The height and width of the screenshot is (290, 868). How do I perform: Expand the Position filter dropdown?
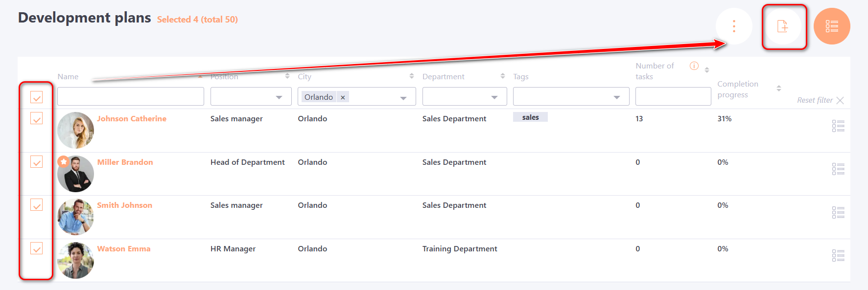[279, 97]
